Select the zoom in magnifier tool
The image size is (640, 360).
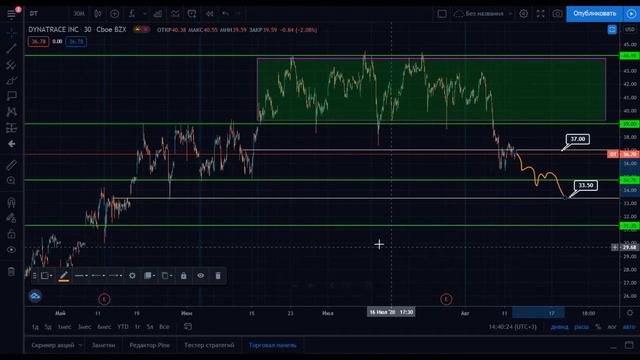(11, 180)
